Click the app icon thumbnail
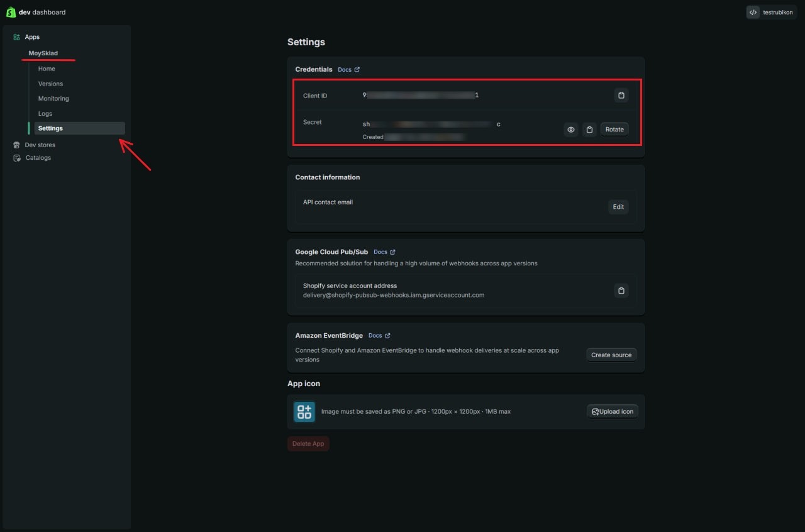Viewport: 805px width, 532px height. pos(304,412)
